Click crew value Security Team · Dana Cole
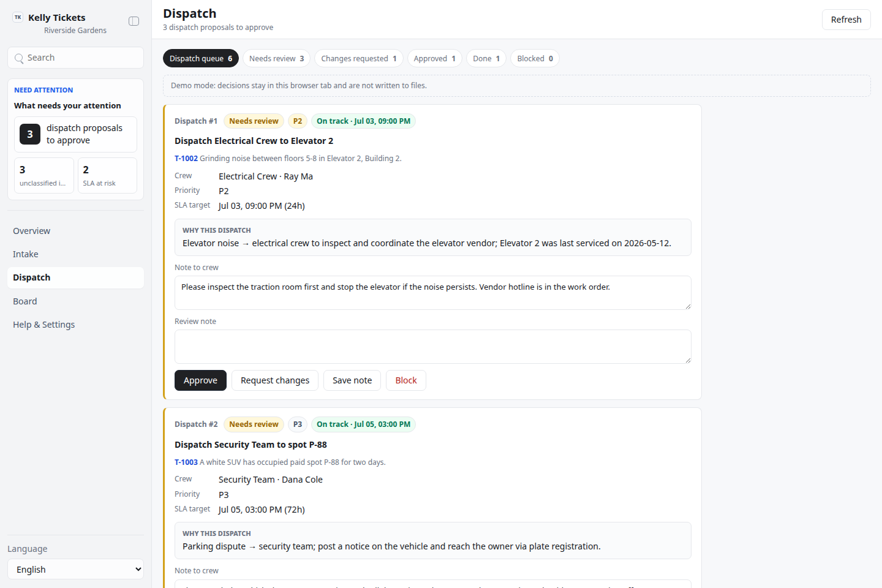Image resolution: width=882 pixels, height=588 pixels. (x=271, y=480)
